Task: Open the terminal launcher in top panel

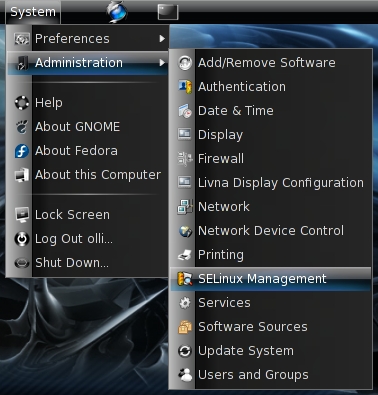Action: pos(168,12)
